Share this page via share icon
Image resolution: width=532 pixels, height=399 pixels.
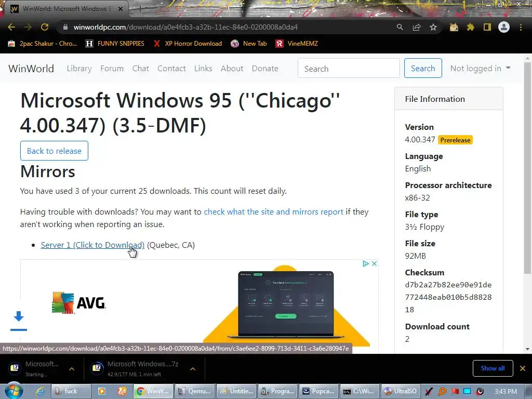click(417, 27)
